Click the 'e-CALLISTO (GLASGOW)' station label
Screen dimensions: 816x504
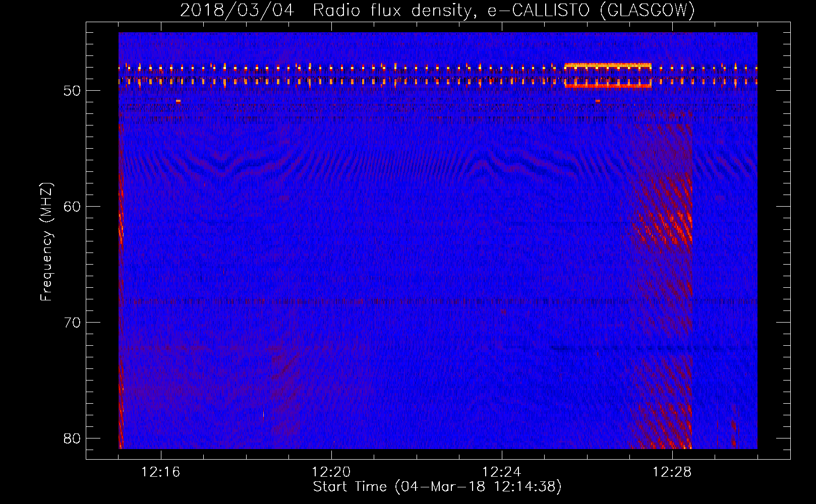592,11
